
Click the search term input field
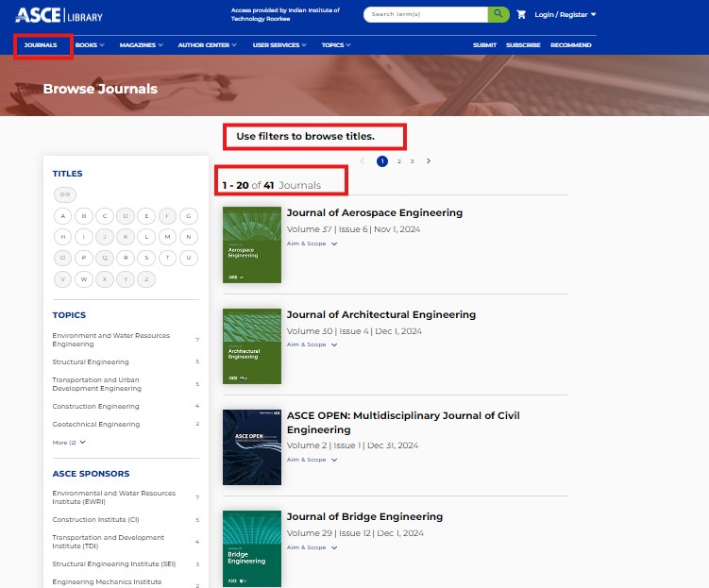(425, 14)
